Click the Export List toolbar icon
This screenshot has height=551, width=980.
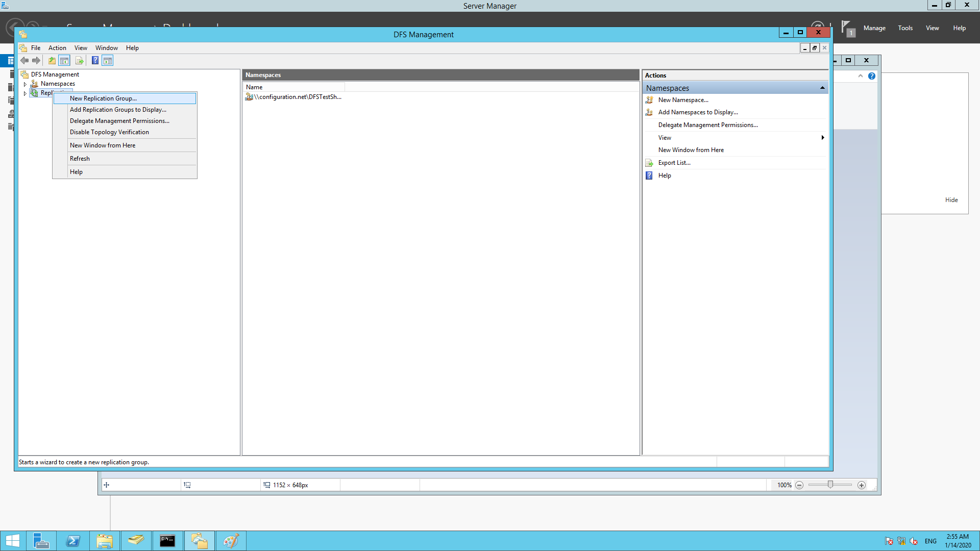click(x=80, y=60)
